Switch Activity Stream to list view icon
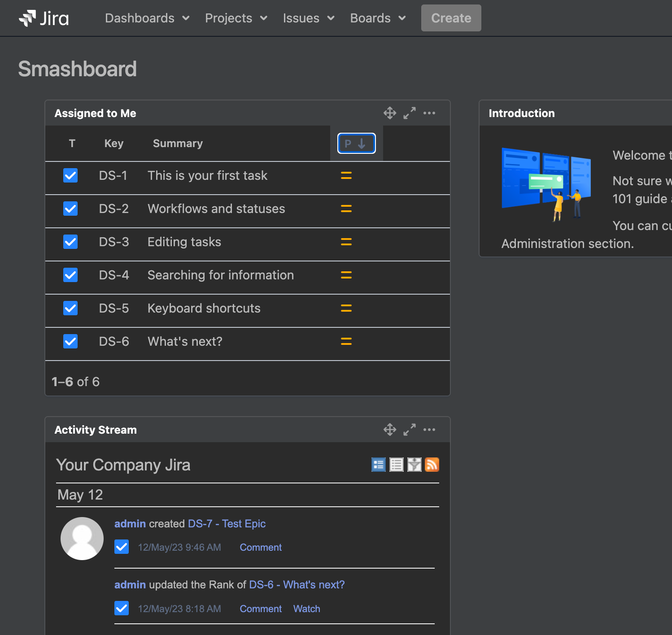Image resolution: width=672 pixels, height=635 pixels. [397, 465]
